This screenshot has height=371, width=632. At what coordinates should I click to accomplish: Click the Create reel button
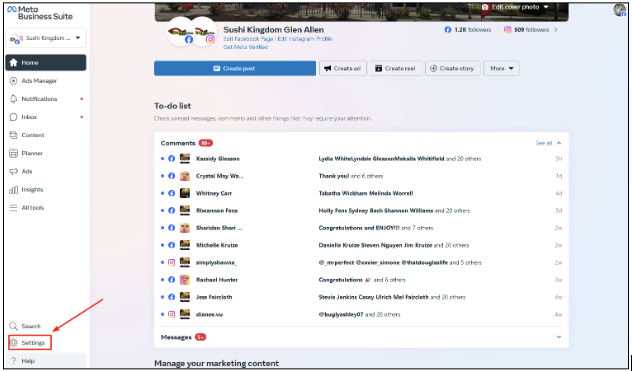click(396, 68)
